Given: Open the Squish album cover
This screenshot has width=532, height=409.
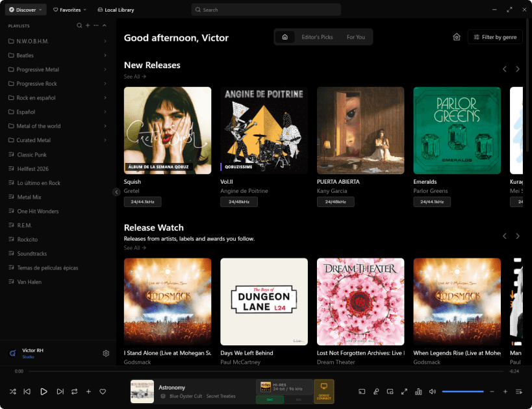Looking at the screenshot, I should [168, 130].
